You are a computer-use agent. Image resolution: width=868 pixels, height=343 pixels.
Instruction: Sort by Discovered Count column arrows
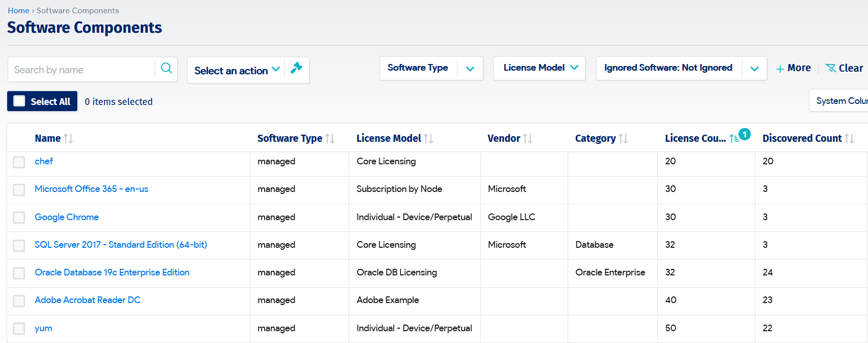click(x=849, y=138)
